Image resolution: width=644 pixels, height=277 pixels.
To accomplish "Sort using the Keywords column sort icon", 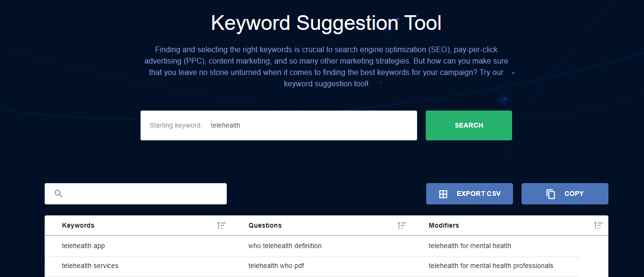I will pos(222,226).
